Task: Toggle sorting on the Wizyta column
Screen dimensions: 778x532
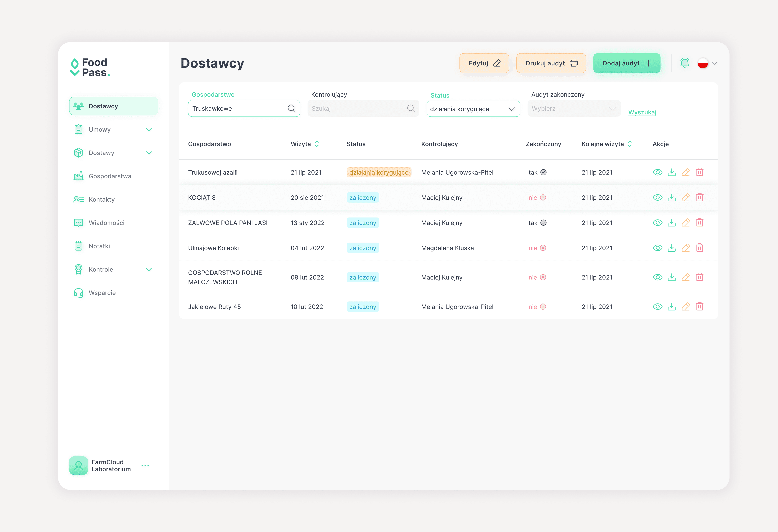Action: point(317,144)
